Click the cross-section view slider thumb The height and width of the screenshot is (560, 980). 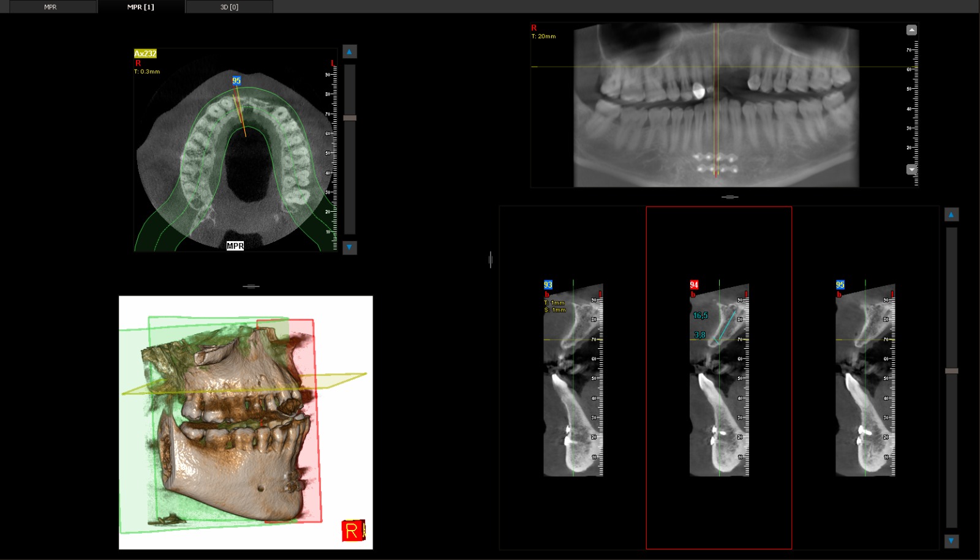(x=951, y=371)
